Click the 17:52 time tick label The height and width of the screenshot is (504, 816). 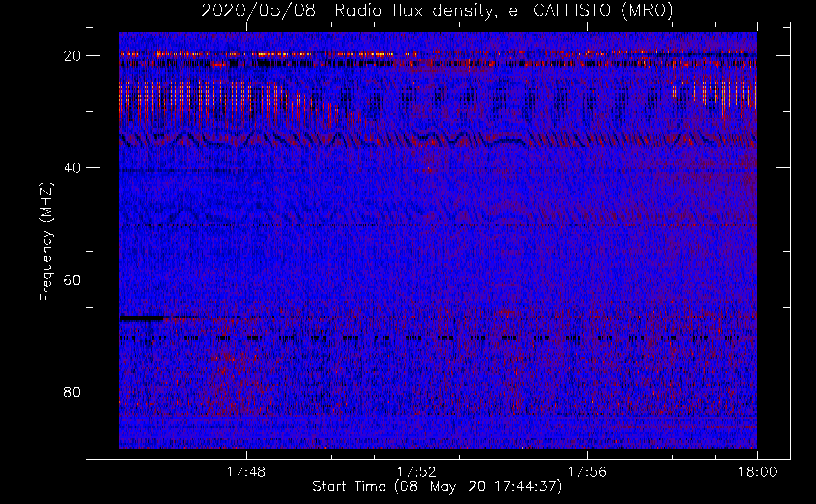tap(417, 472)
